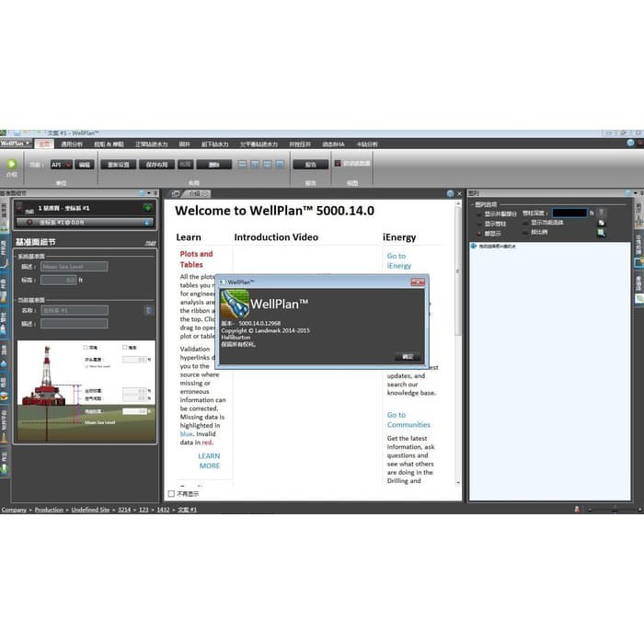Image resolution: width=644 pixels, height=644 pixels.
Task: Select the 介绍 document tab
Action: (x=199, y=193)
